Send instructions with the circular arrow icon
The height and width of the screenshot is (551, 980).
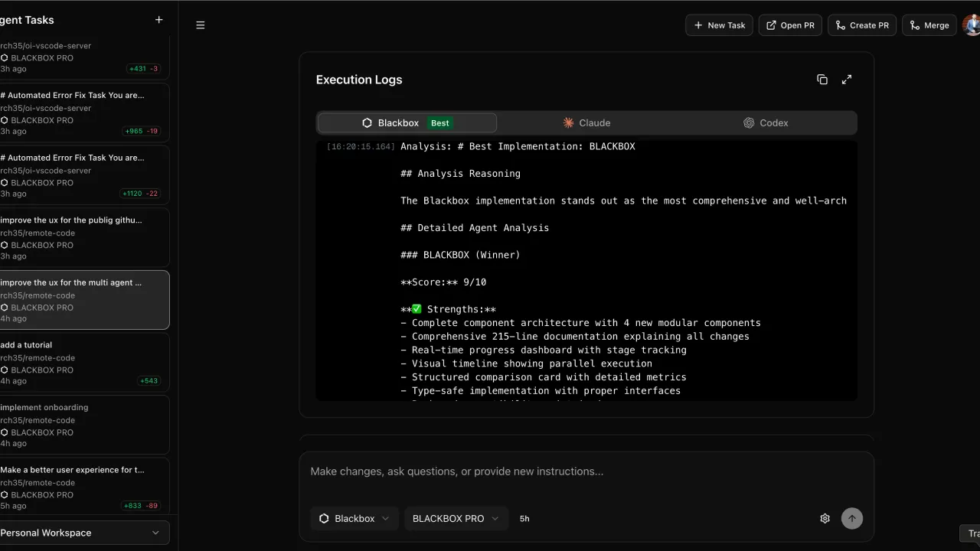click(852, 518)
